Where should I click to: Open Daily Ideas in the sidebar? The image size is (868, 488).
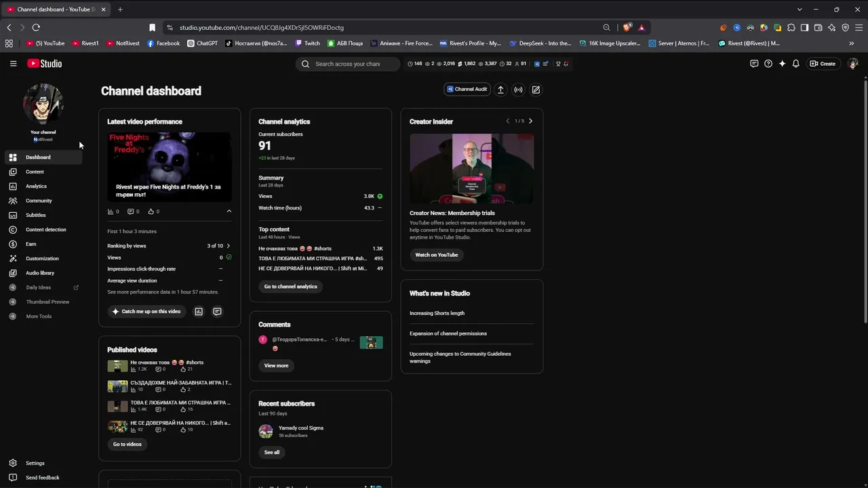coord(42,287)
